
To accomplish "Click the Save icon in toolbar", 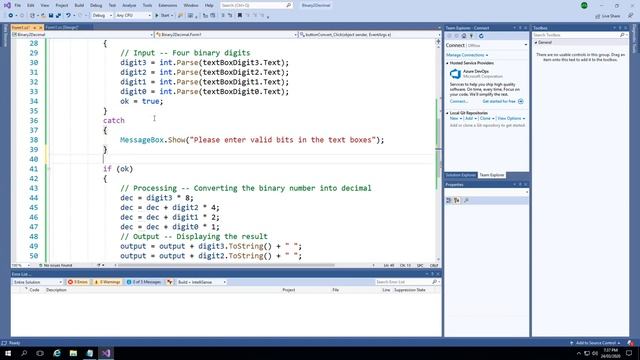I will tap(51, 16).
